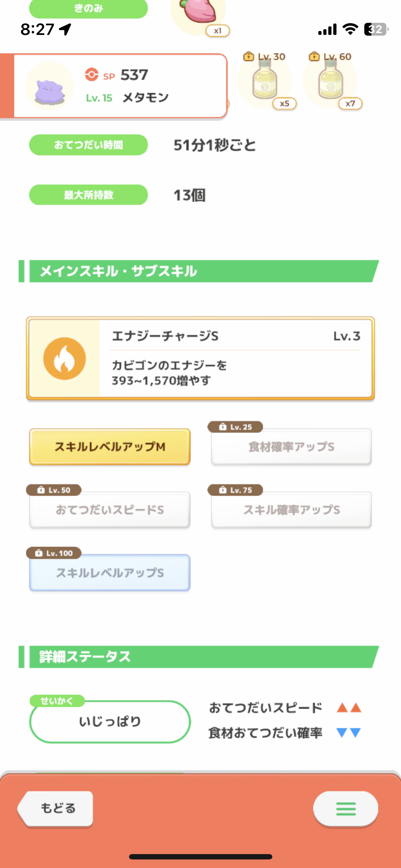Open the エナジーチャージS main skill card

pyautogui.click(x=200, y=358)
